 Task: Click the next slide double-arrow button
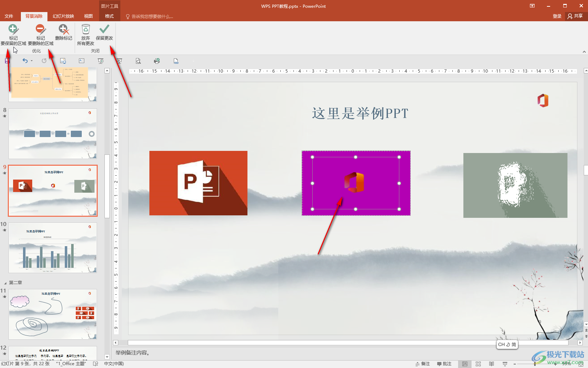[x=586, y=336]
